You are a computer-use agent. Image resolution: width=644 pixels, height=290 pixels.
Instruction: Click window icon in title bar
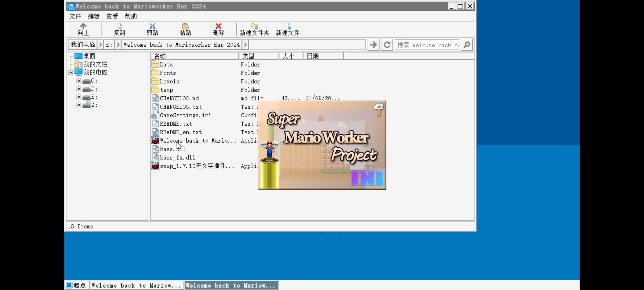(70, 6)
